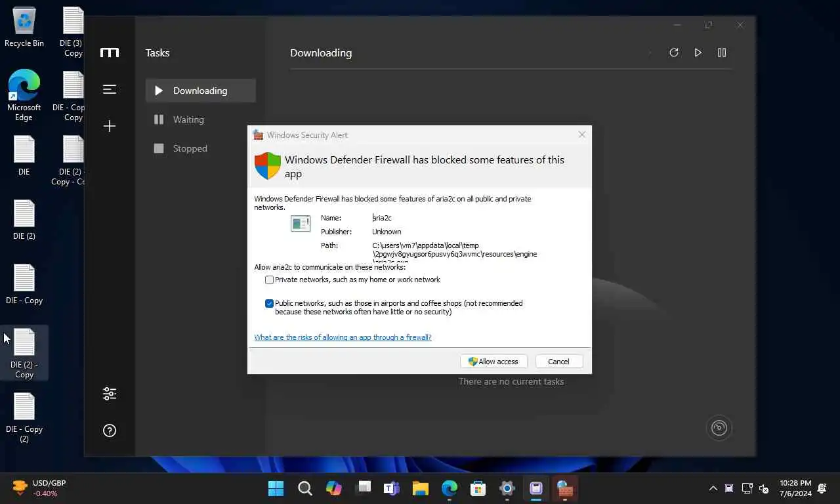This screenshot has width=840, height=504.
Task: Open the help question mark icon
Action: [x=110, y=430]
